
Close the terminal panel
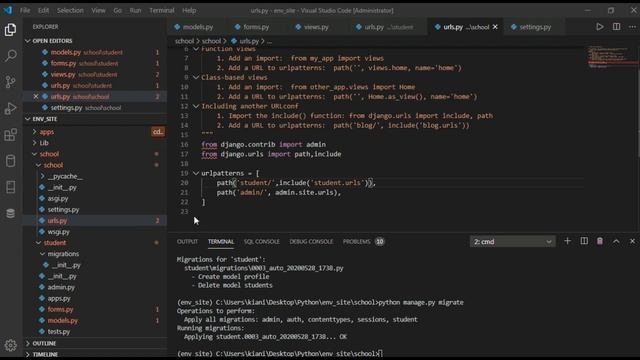click(x=632, y=241)
